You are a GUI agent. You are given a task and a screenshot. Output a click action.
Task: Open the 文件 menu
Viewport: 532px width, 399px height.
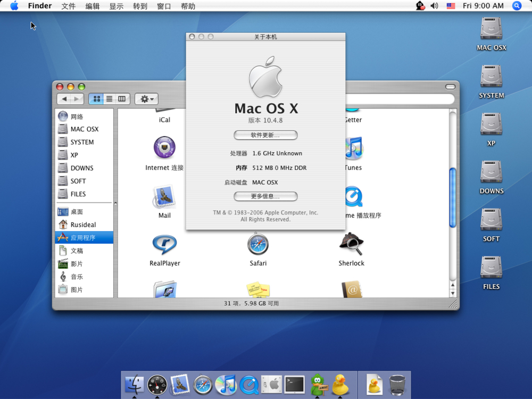(x=68, y=6)
